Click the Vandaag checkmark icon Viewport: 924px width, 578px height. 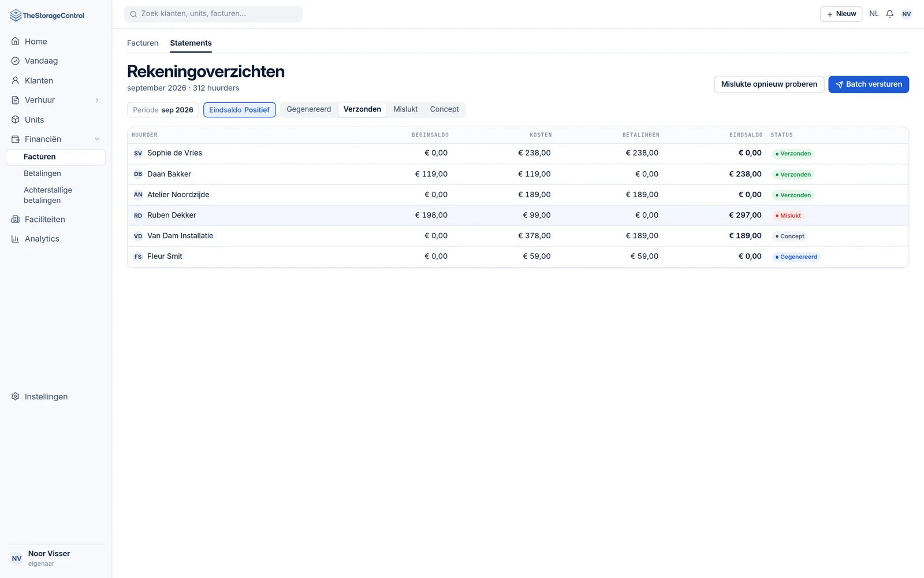click(16, 61)
